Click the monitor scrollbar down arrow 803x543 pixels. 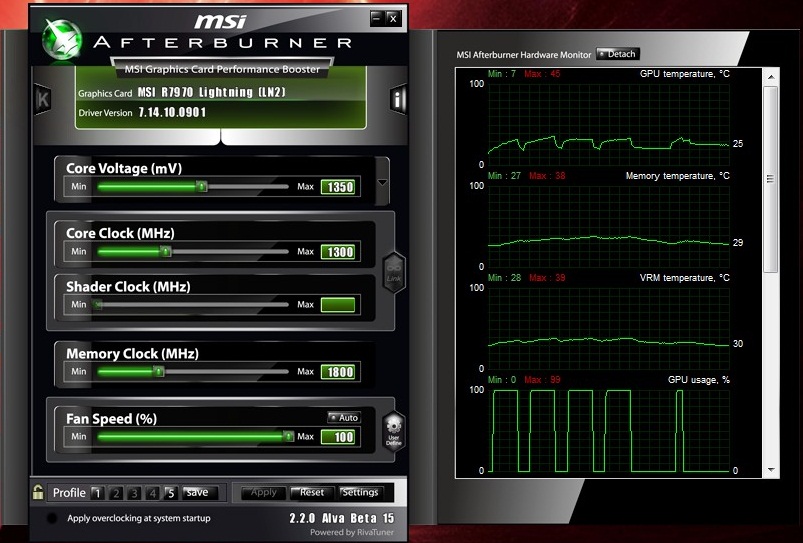[771, 470]
